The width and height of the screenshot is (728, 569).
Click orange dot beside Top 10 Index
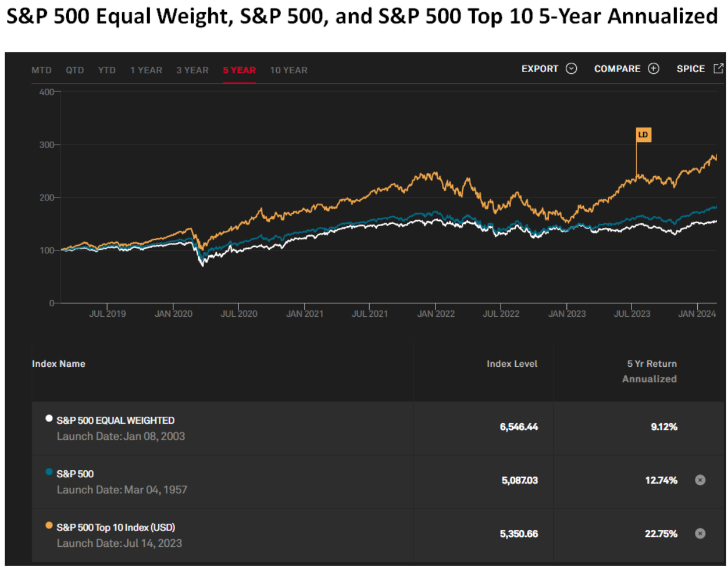coord(49,525)
